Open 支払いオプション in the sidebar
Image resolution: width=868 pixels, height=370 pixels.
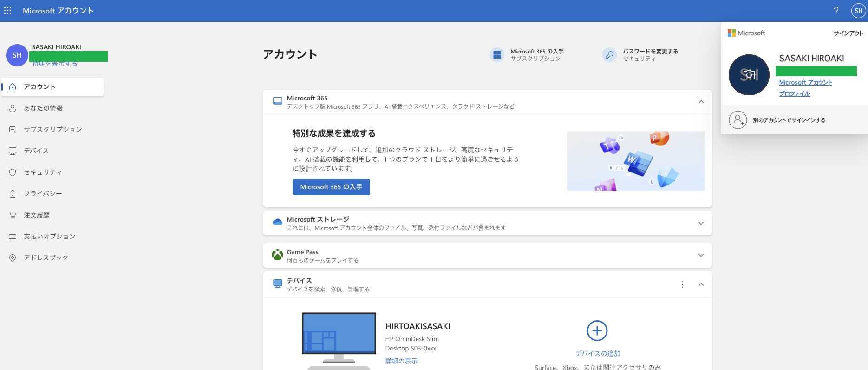(x=52, y=237)
